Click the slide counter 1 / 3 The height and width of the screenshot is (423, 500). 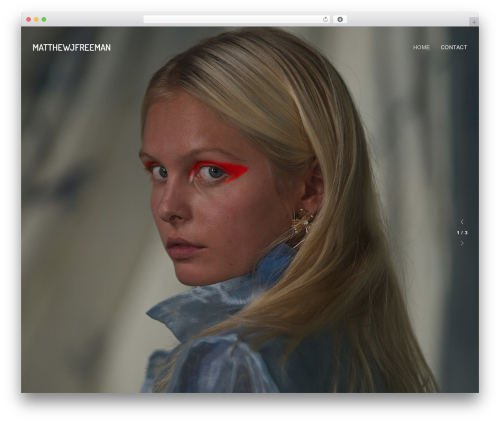click(462, 232)
